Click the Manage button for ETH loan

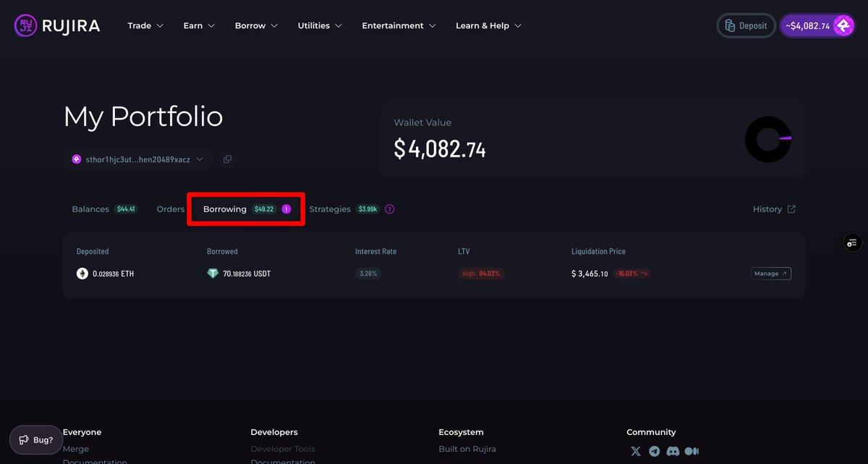(771, 274)
